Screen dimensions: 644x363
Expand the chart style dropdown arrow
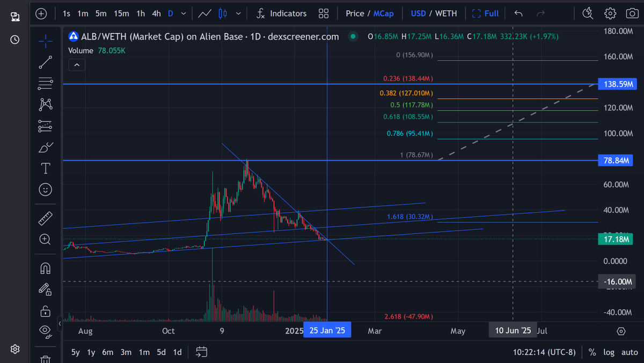238,13
